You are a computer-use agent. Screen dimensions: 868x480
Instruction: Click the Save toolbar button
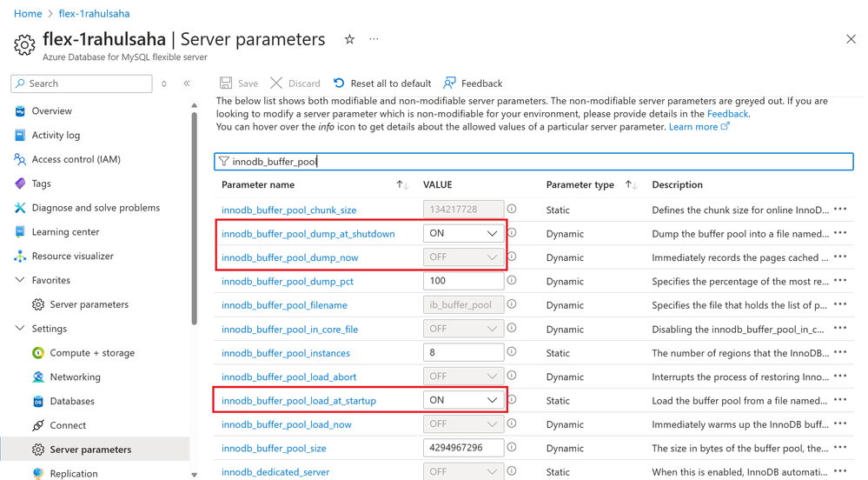(239, 83)
